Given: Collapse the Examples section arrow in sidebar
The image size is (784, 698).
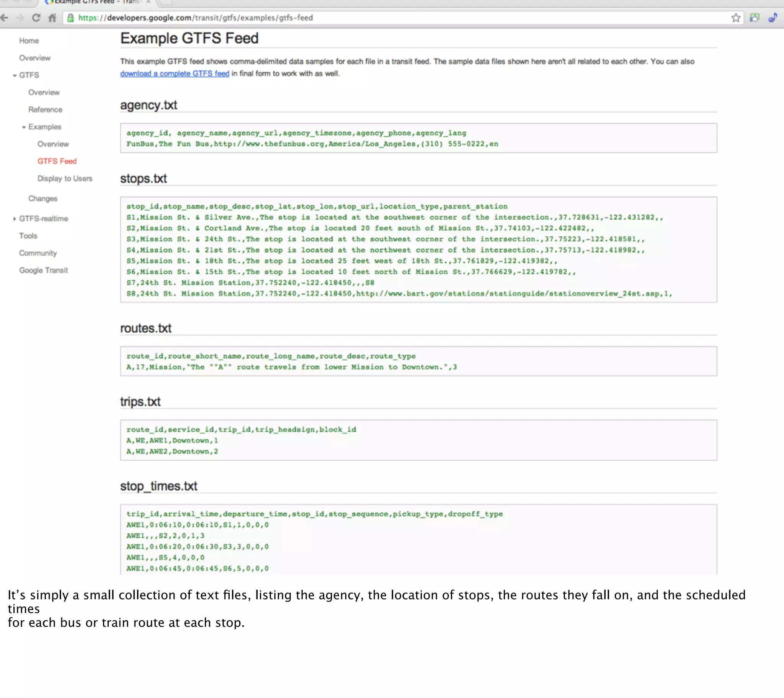Looking at the screenshot, I should (24, 127).
